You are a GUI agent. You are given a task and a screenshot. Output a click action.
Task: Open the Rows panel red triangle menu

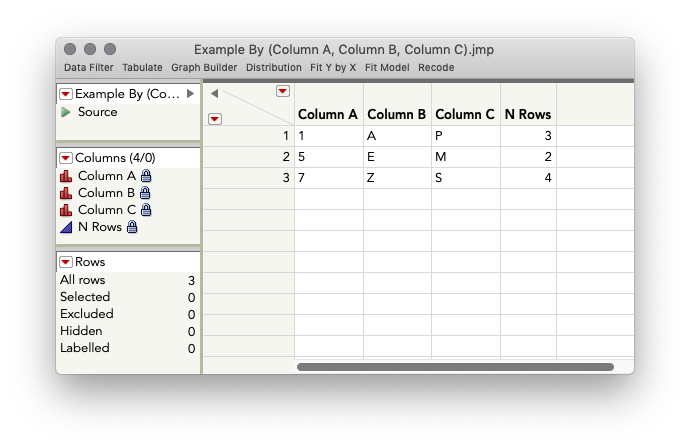tap(66, 262)
